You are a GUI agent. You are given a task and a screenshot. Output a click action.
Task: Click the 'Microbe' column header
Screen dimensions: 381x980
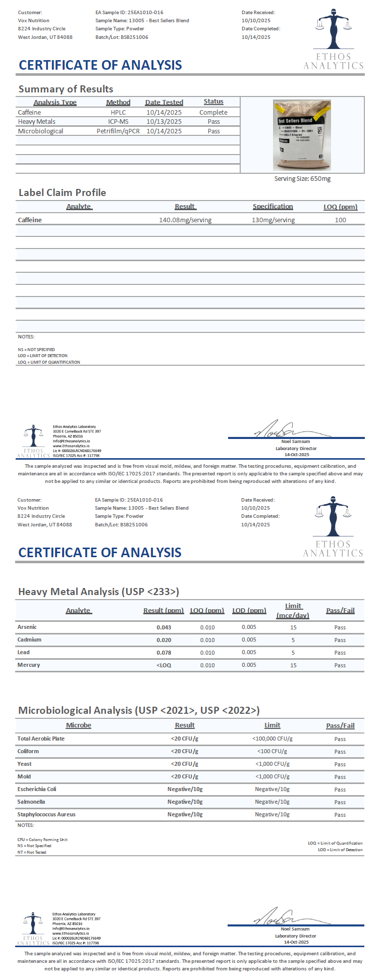click(79, 725)
